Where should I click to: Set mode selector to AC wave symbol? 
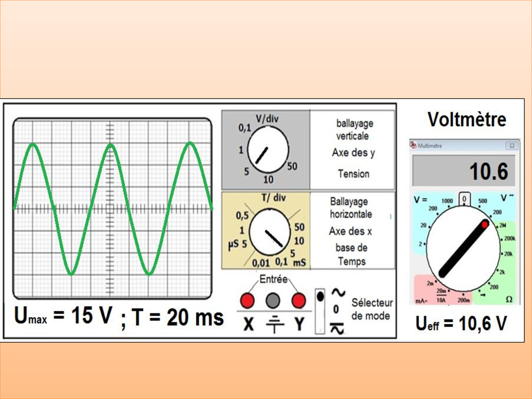click(x=338, y=293)
